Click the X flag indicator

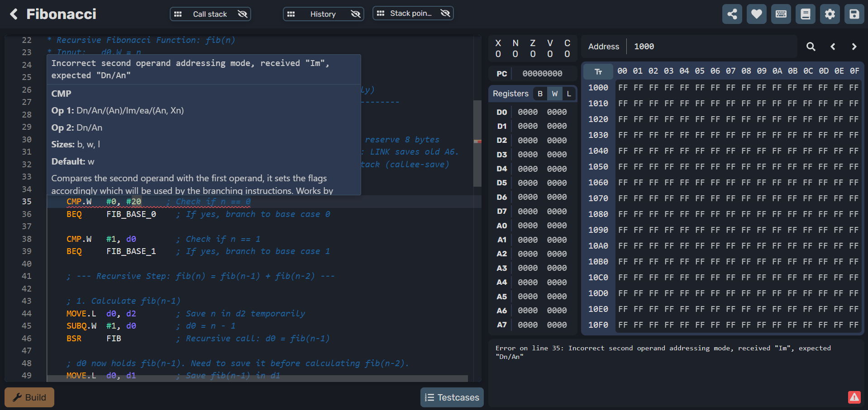coord(498,48)
